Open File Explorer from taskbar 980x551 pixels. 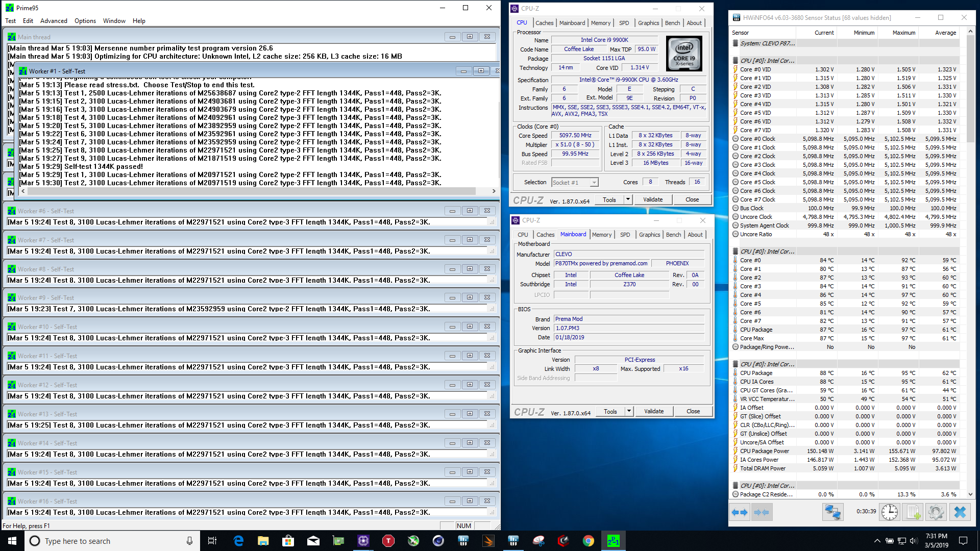(263, 541)
